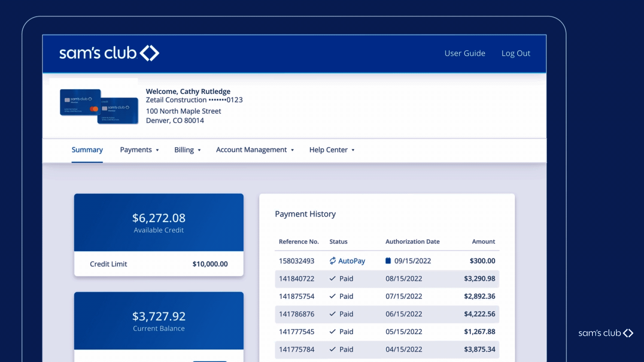Click the Sam's Club header logo
The width and height of the screenshot is (644, 362).
pyautogui.click(x=109, y=53)
